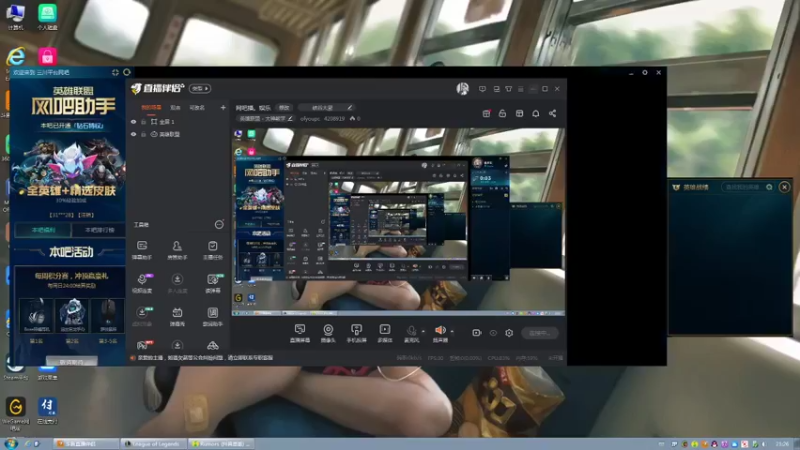The image size is (800, 450).
Task: Expand microphone options arrow
Action: [x=423, y=332]
